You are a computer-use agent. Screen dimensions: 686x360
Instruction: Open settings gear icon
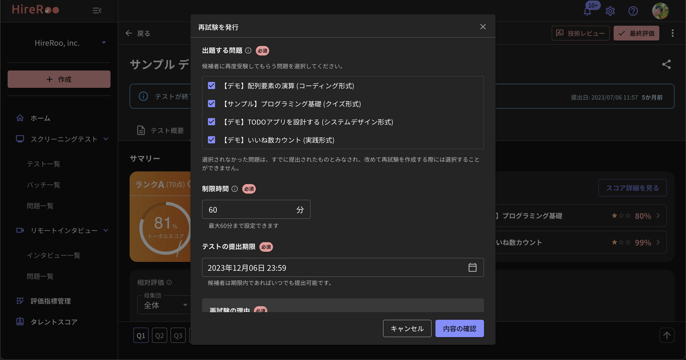610,11
